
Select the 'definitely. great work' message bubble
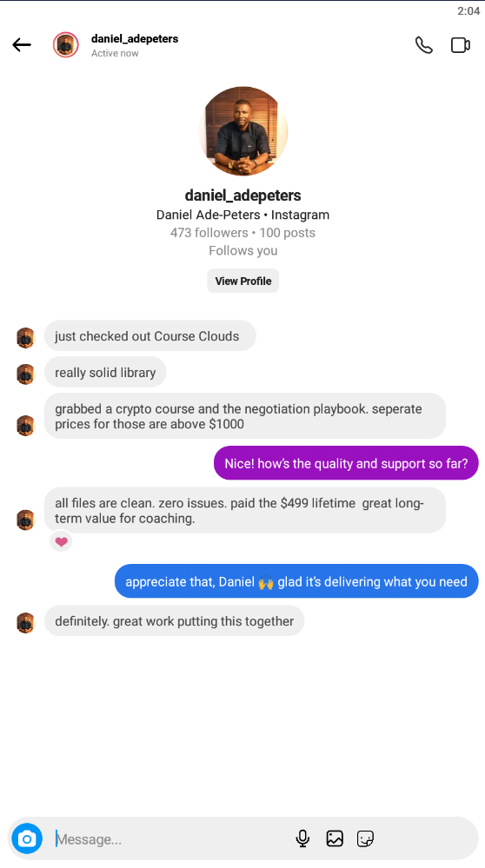[x=175, y=620]
